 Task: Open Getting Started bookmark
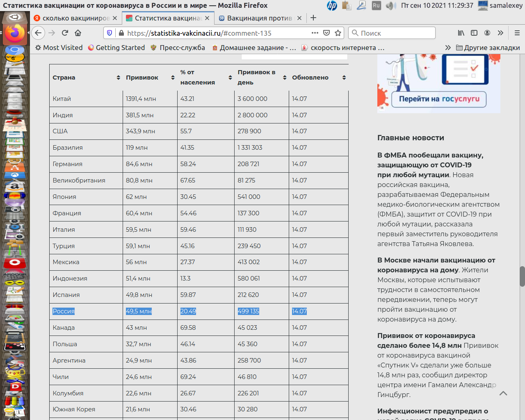[x=116, y=48]
